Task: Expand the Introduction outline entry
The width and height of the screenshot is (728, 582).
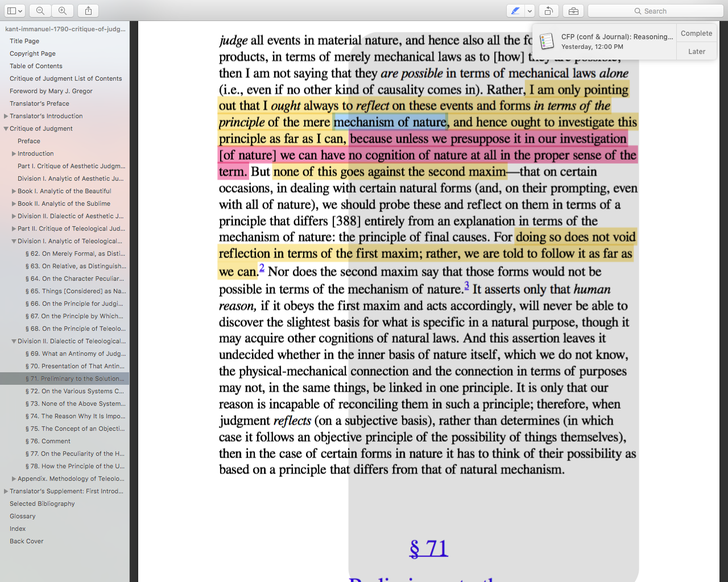Action: click(x=14, y=153)
